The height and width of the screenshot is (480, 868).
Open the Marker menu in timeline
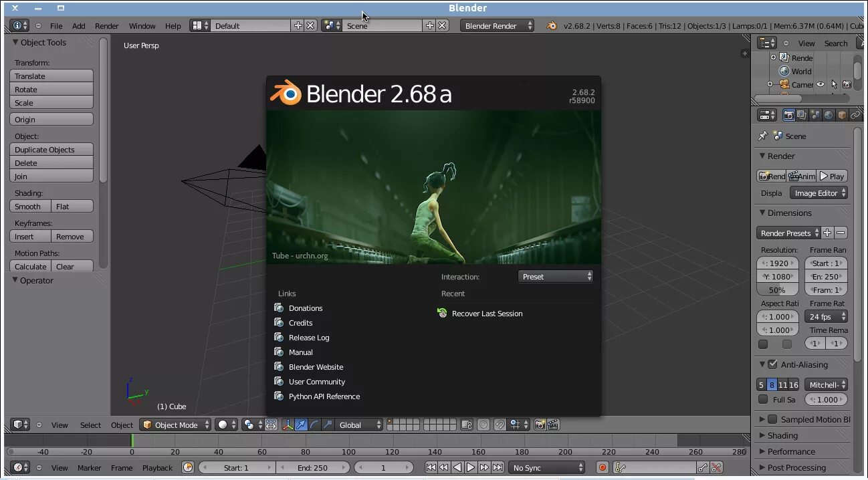pos(90,468)
